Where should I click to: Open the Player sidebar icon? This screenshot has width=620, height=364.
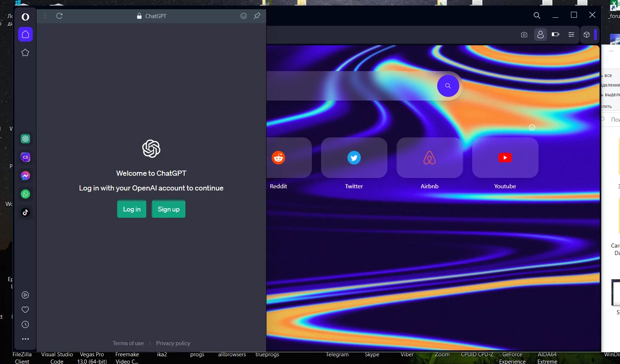[x=25, y=295]
